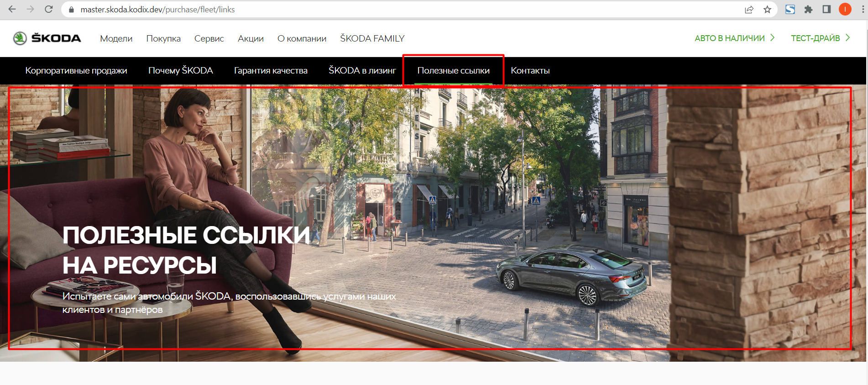Click chevron next to АВТО В НАЛИЧИИ
Image resolution: width=868 pixels, height=385 pixels.
[x=772, y=38]
